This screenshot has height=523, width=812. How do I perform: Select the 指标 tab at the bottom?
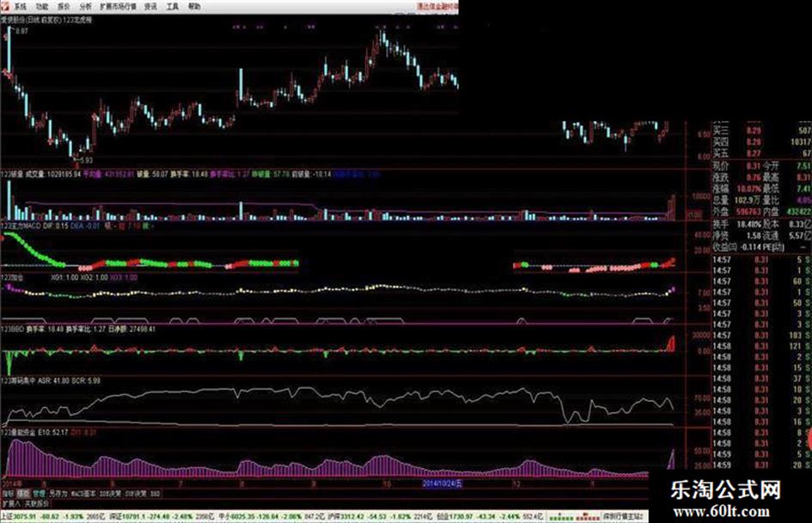(x=8, y=494)
